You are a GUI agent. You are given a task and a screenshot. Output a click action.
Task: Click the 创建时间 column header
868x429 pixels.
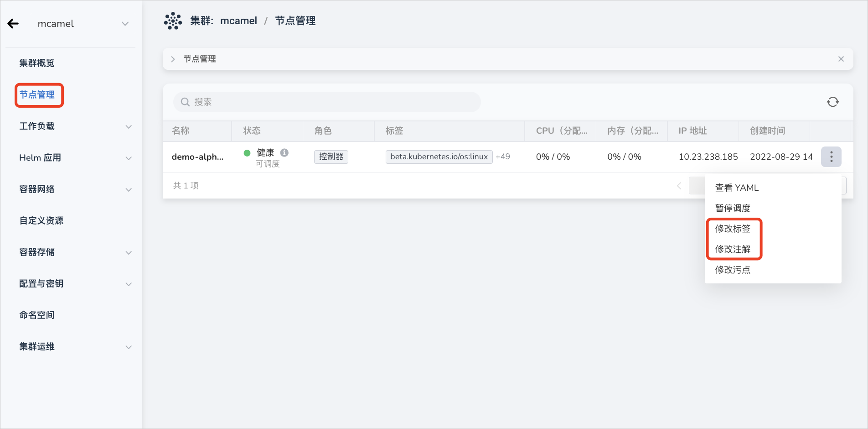tap(768, 131)
